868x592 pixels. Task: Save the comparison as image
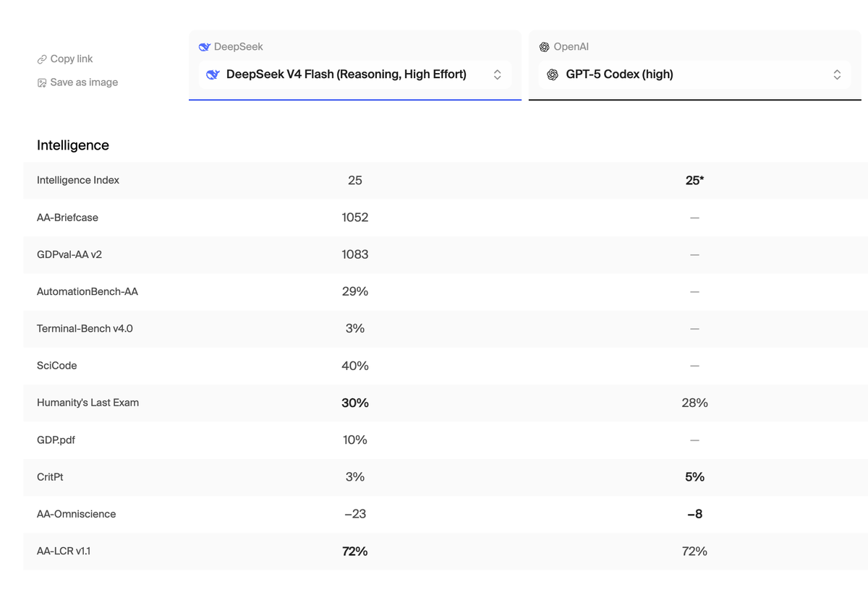(x=77, y=82)
